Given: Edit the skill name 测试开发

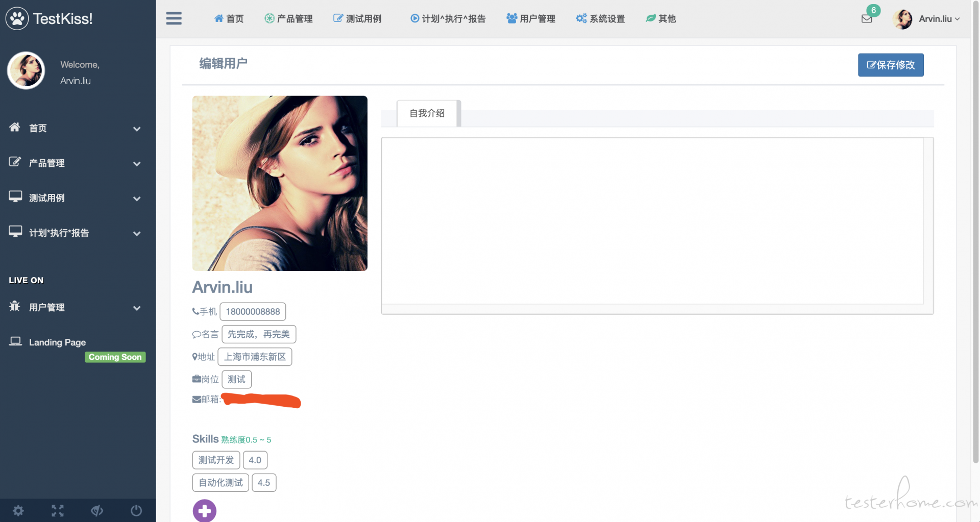Looking at the screenshot, I should [216, 460].
